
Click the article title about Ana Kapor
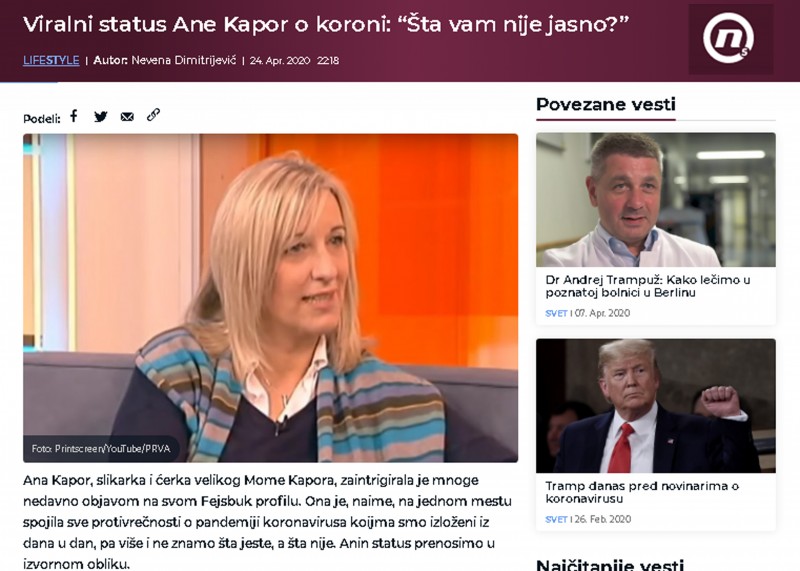click(326, 24)
